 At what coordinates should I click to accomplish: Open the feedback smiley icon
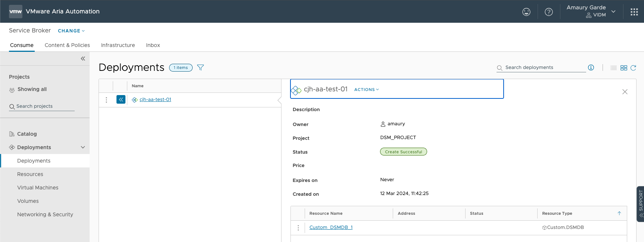526,12
